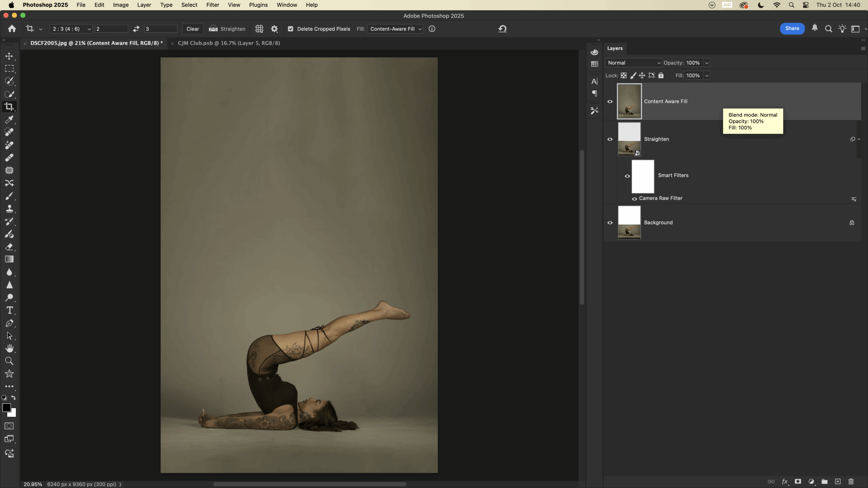Click the crop overlay grid options icon
This screenshot has width=868, height=488.
pos(259,29)
